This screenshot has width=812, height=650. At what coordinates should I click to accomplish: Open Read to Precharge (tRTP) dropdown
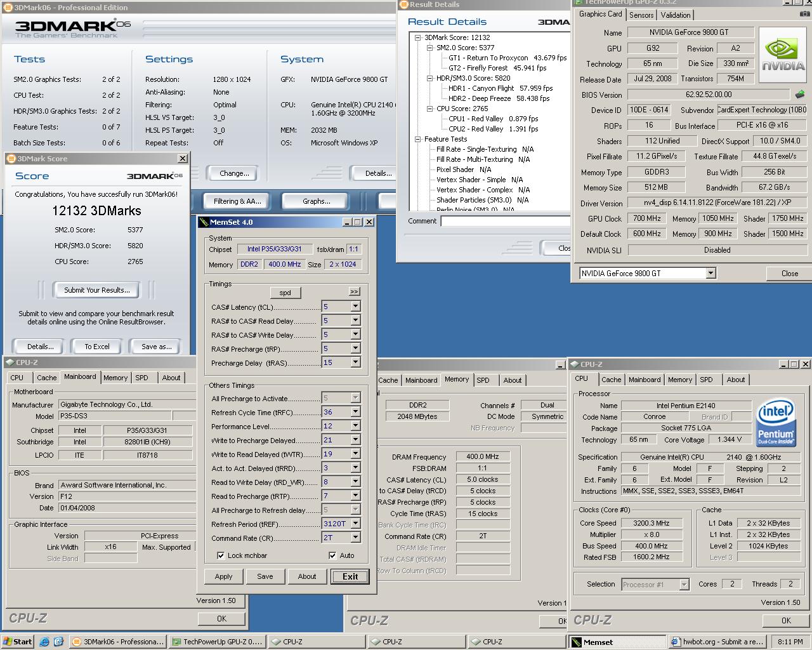pos(355,496)
